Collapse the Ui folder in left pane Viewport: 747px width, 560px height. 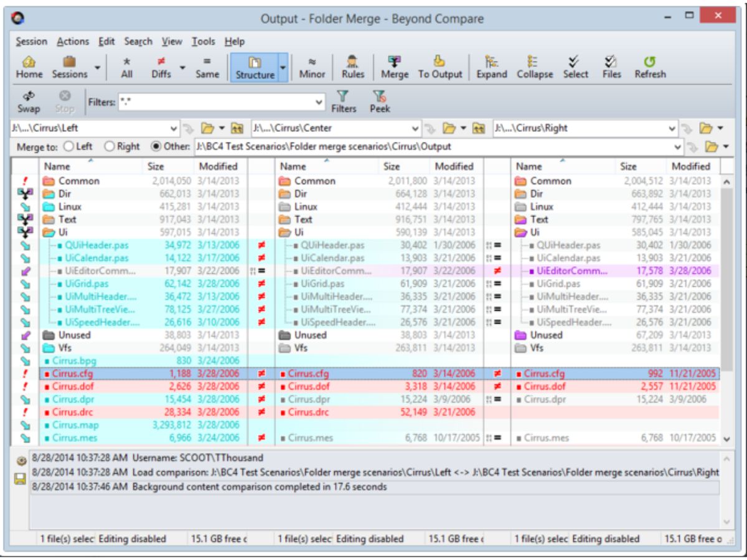pos(49,232)
